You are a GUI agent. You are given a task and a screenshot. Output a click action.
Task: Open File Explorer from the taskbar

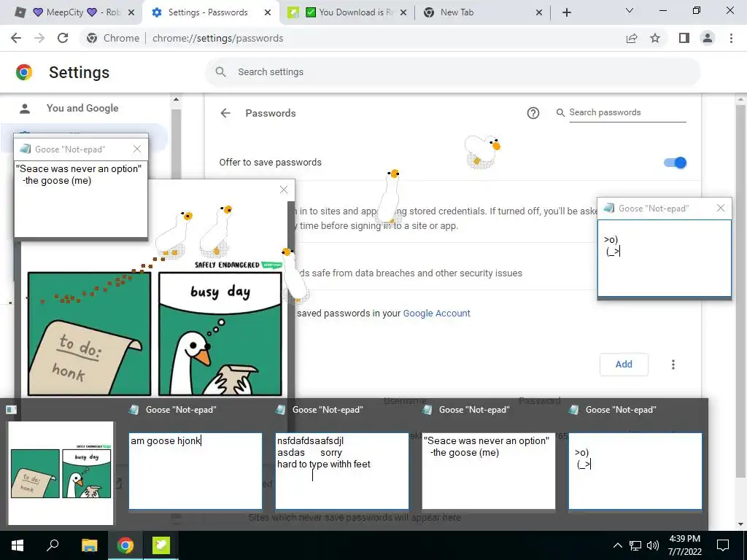(89, 545)
